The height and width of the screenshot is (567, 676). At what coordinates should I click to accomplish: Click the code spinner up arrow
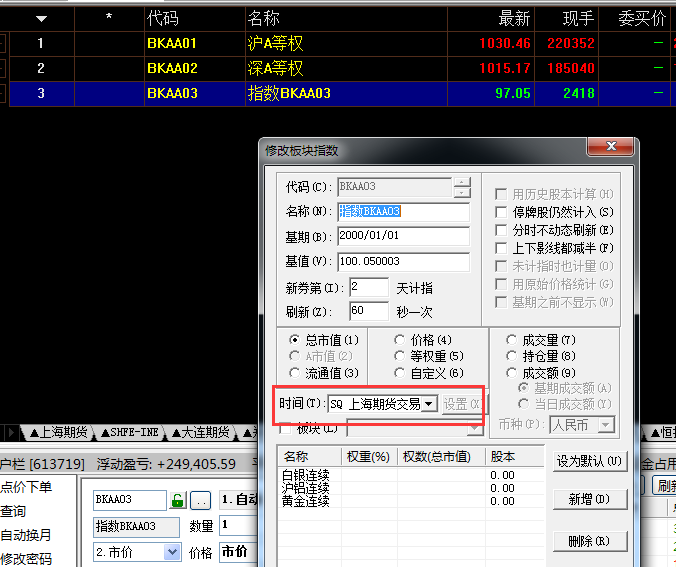461,181
